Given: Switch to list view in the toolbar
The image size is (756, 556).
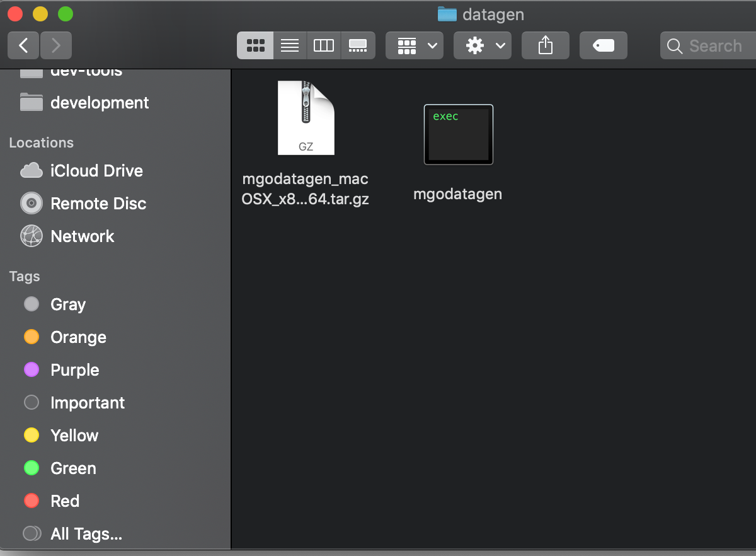Looking at the screenshot, I should click(289, 45).
